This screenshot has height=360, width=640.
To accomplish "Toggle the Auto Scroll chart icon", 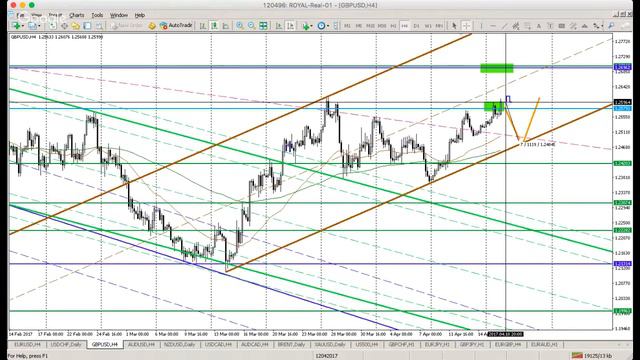I will 279,26.
